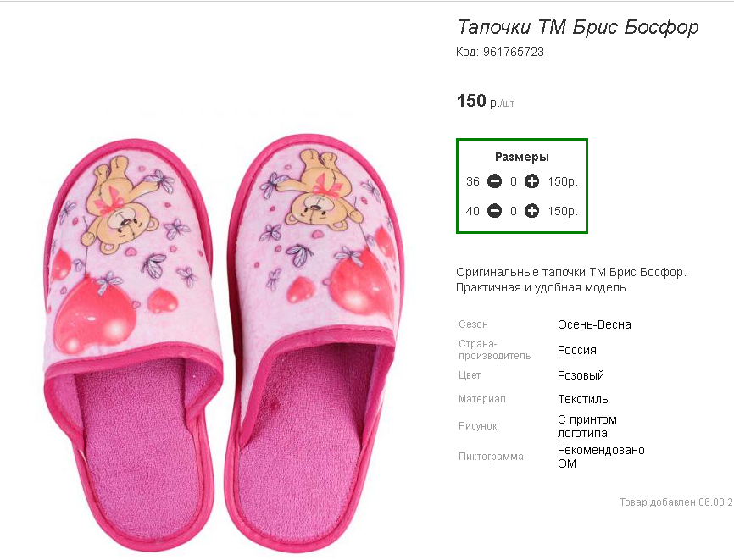Click the 150р. price for size 40
Viewport: 734px width, 560px height.
tap(563, 211)
